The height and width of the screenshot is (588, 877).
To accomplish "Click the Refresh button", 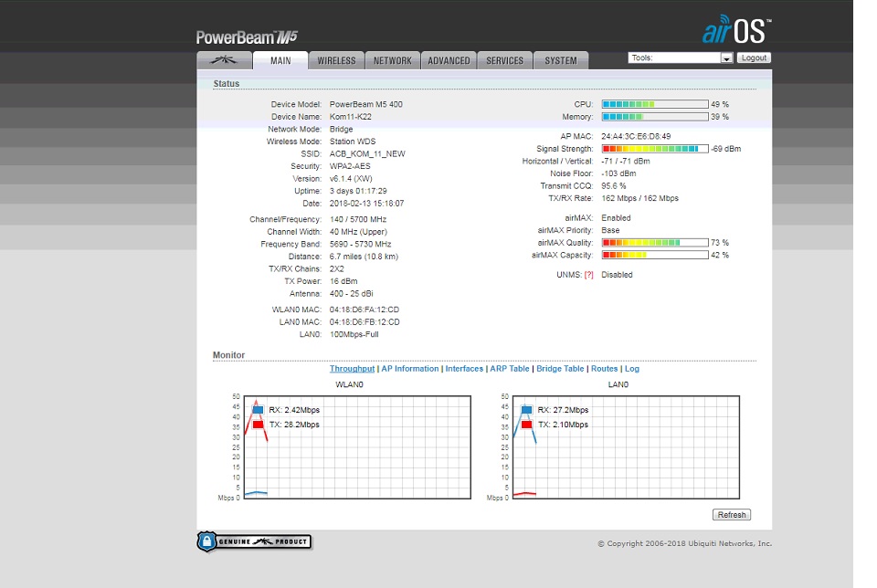I will click(x=732, y=515).
